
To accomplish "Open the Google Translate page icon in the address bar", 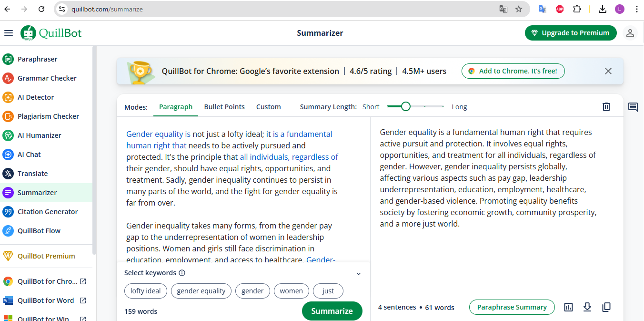I will point(503,9).
